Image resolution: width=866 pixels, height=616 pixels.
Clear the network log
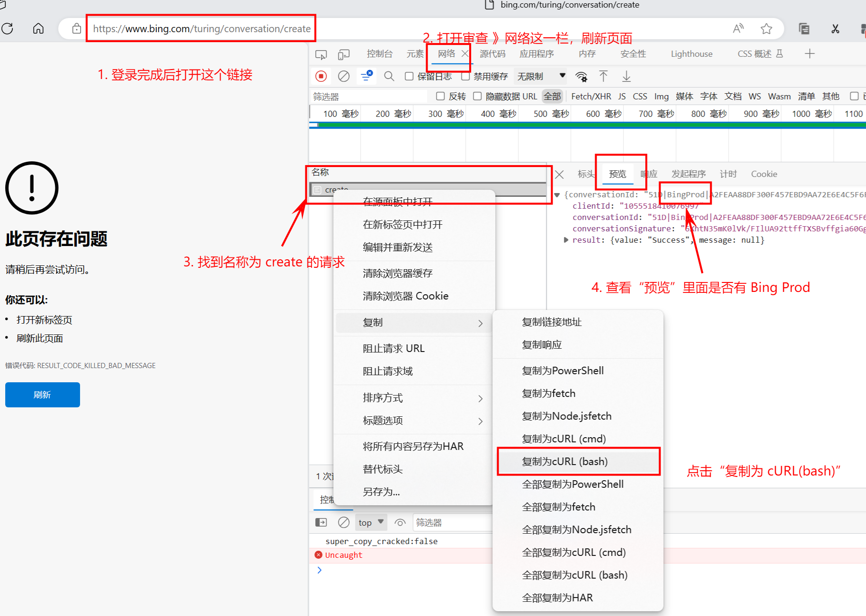pos(344,76)
